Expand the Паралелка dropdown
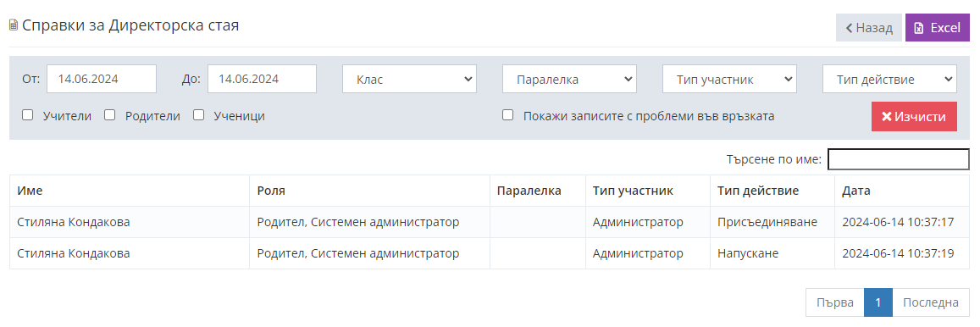This screenshot has height=327, width=980. [569, 80]
